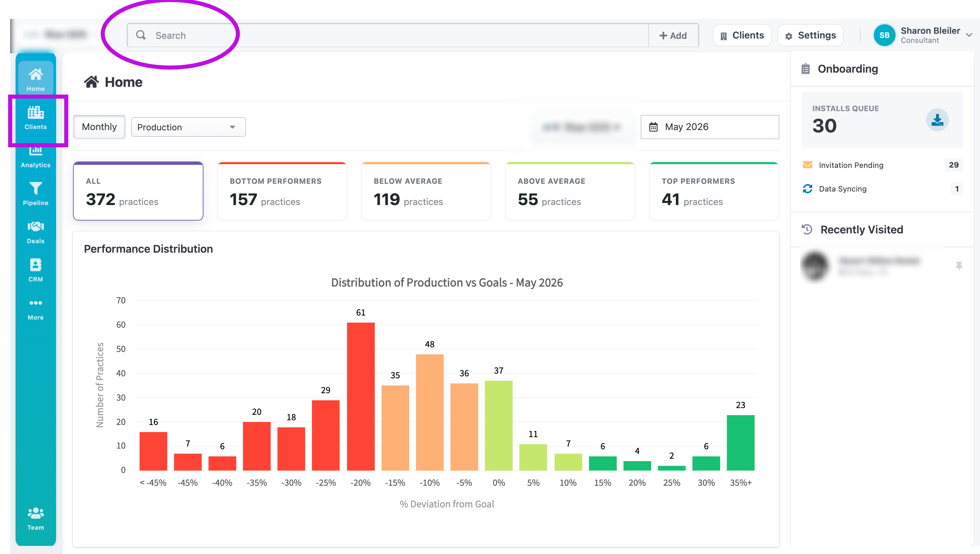Open Analytics in the sidebar

point(35,157)
